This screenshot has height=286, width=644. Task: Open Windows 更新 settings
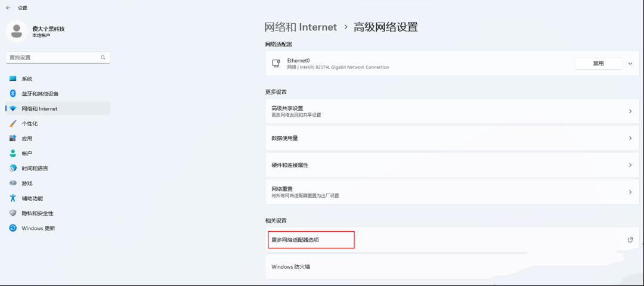tap(58, 228)
